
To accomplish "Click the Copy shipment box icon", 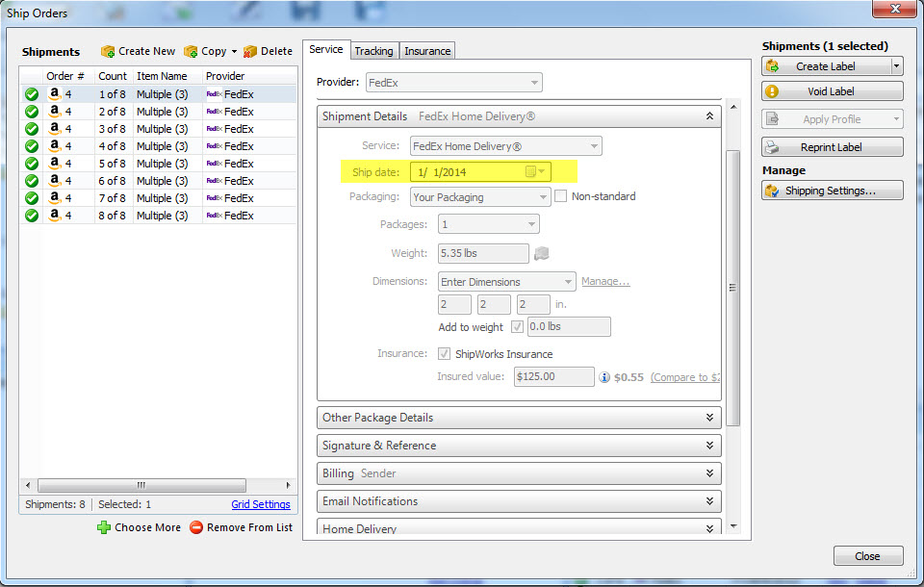I will 191,52.
